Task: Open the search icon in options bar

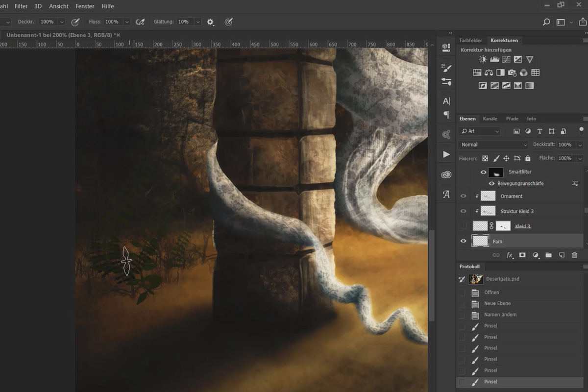Action: (546, 22)
